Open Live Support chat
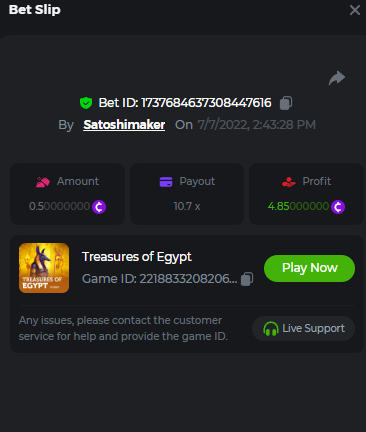Screen dimensions: 366x432 click(303, 329)
